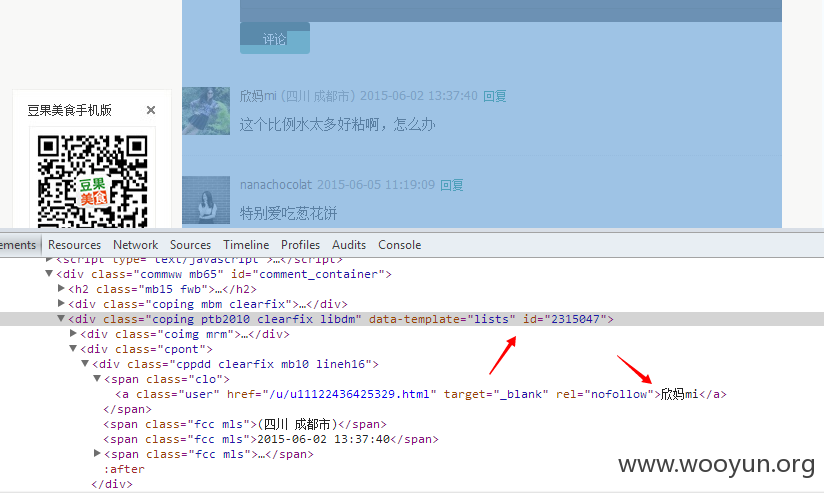This screenshot has height=493, width=824.
Task: Switch to the Console tab
Action: tap(399, 245)
